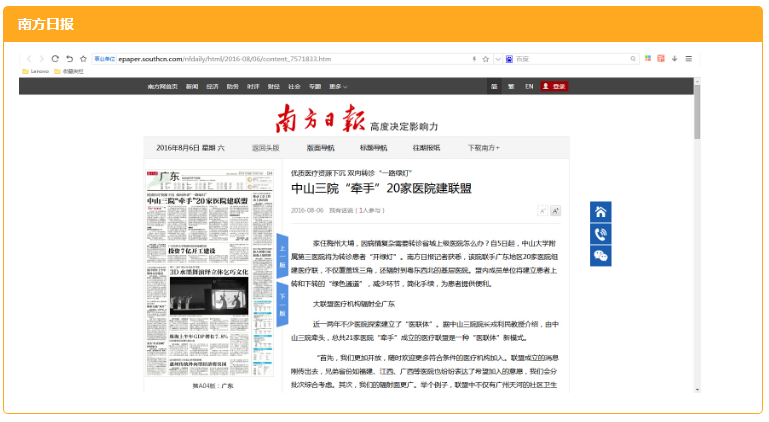Reload the page with the refresh icon
This screenshot has width=769, height=422.
click(55, 59)
